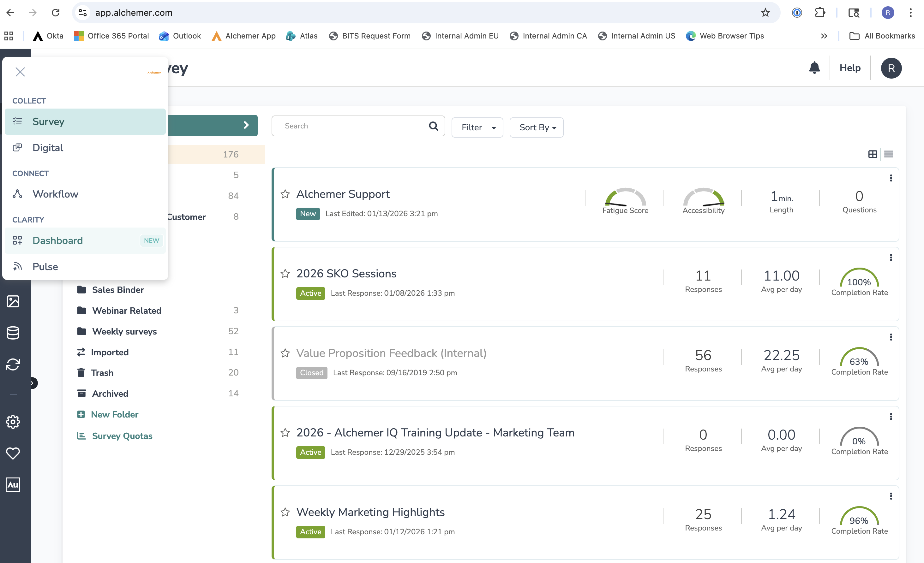Open the Au icon in sidebar
Screen dimensions: 924x563
click(13, 485)
